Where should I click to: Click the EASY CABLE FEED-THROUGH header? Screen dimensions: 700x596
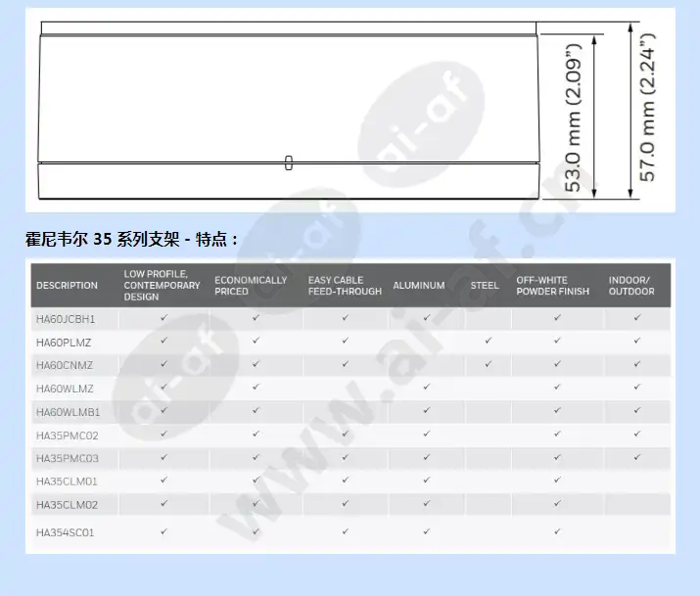(345, 286)
